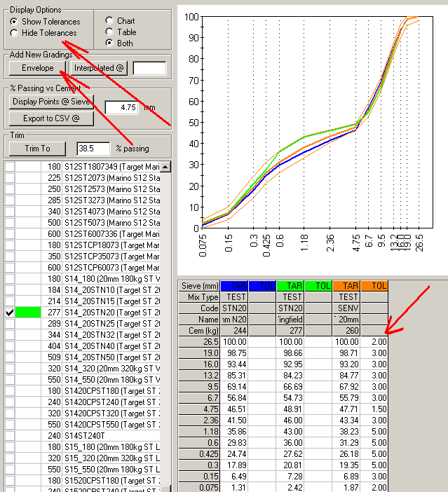This screenshot has height=492, width=448.
Task: Click the 38.5 % passing field
Action: (x=93, y=149)
